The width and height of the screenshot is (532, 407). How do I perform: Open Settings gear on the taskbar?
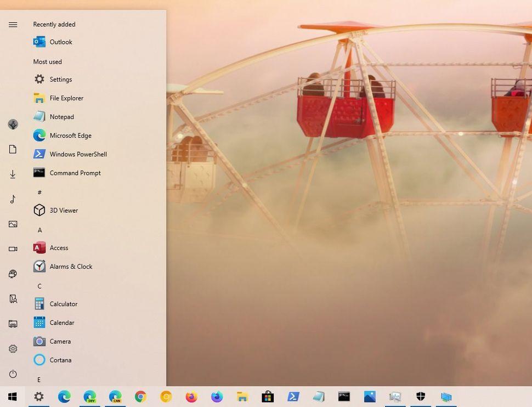[39, 397]
